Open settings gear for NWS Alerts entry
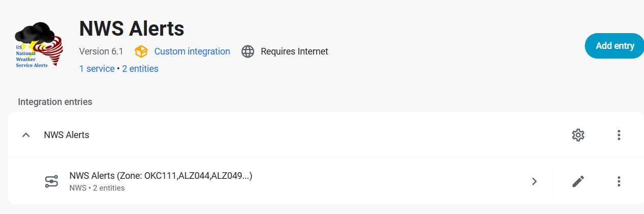The width and height of the screenshot is (644, 214). [578, 135]
